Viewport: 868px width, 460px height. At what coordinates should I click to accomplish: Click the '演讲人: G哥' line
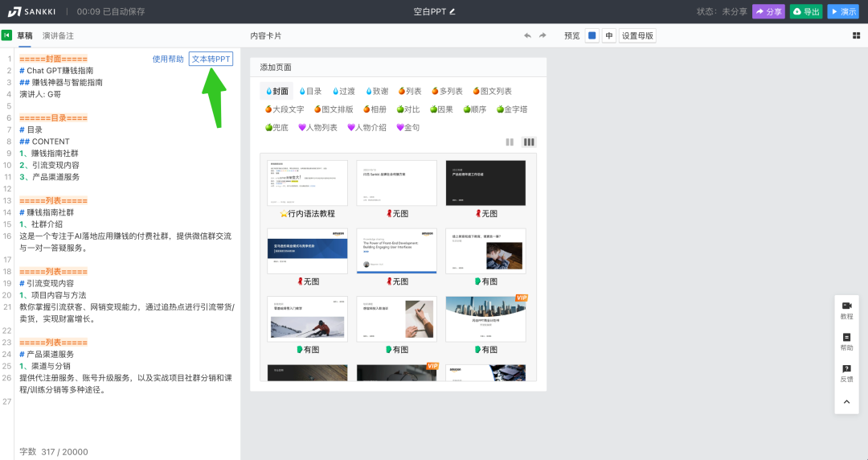40,94
